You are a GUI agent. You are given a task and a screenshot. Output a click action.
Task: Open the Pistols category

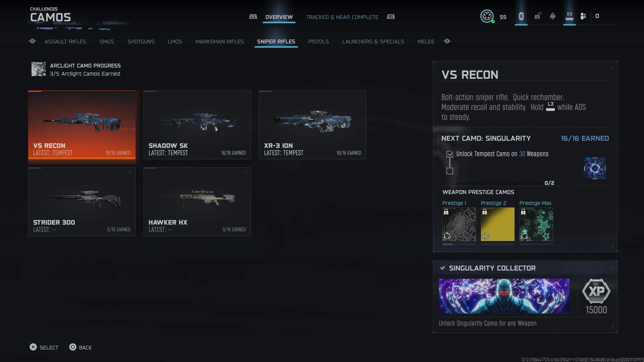coord(318,41)
